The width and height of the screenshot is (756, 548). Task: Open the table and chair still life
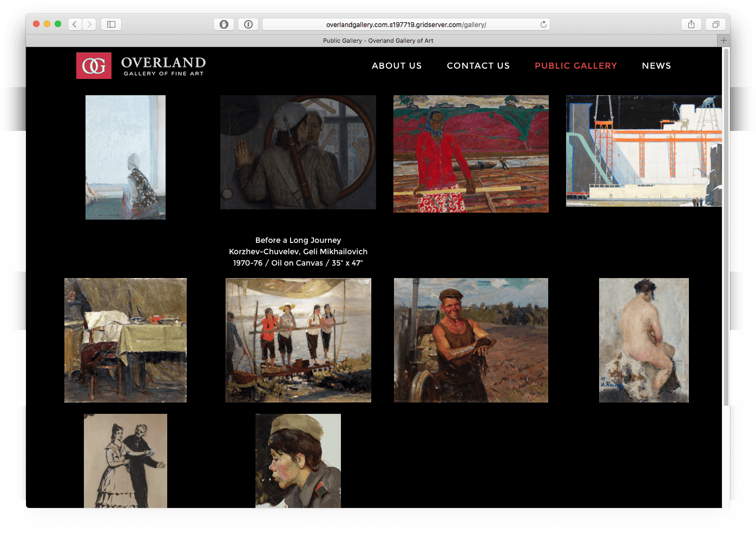pos(126,340)
